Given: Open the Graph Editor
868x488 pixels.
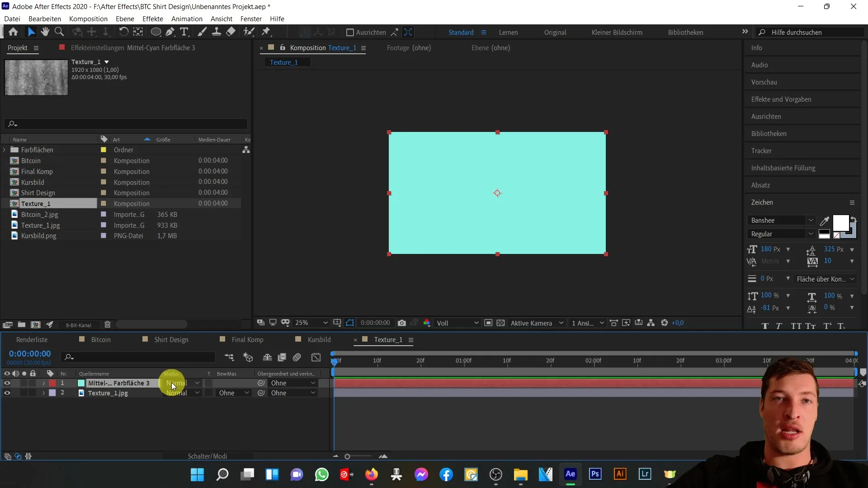Looking at the screenshot, I should [316, 357].
